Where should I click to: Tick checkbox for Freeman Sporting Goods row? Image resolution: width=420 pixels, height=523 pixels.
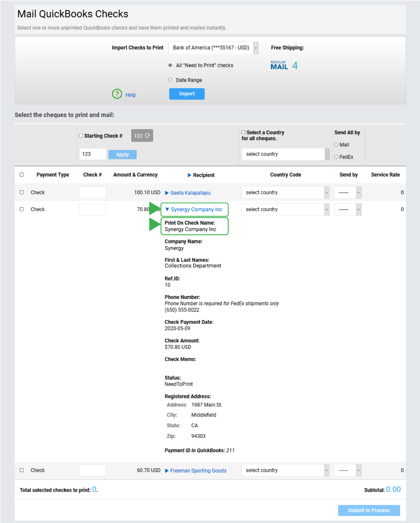point(22,470)
